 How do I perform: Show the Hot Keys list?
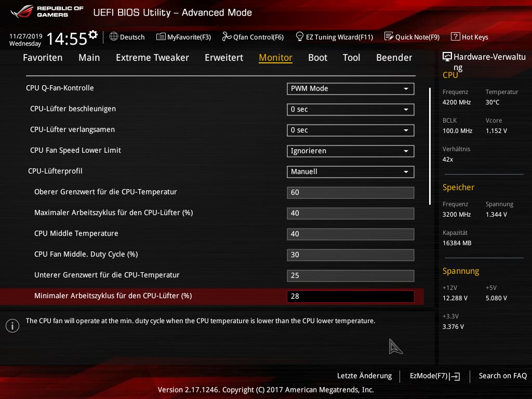tap(470, 37)
